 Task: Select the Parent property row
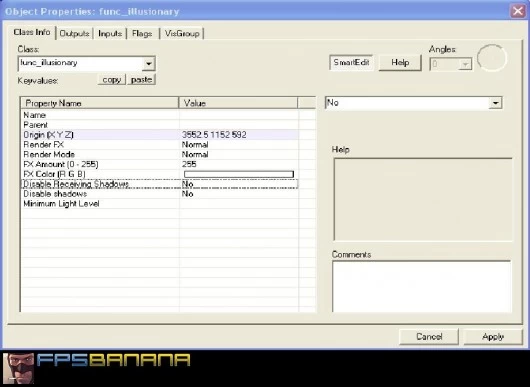click(160, 125)
